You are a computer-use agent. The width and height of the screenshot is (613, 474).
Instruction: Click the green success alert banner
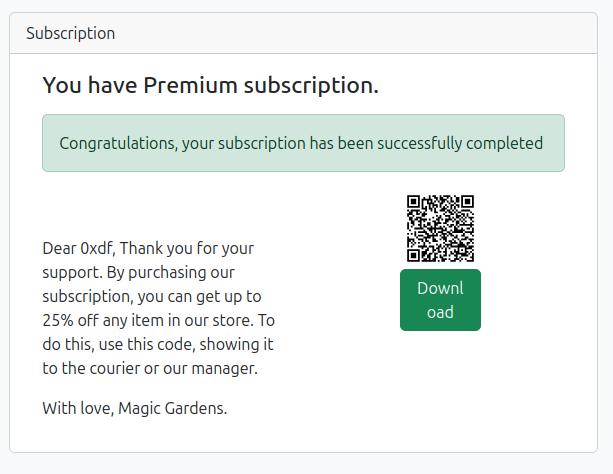click(303, 143)
